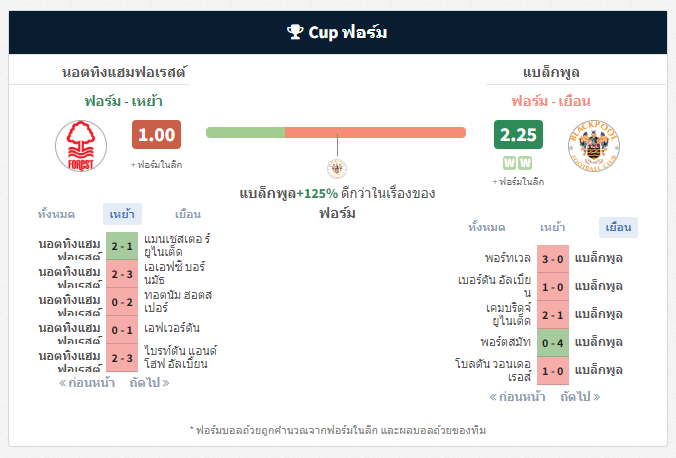Expand ฟอร์มในลีก under Blackpool rating
Viewport: 676px width, 458px height.
point(518,182)
